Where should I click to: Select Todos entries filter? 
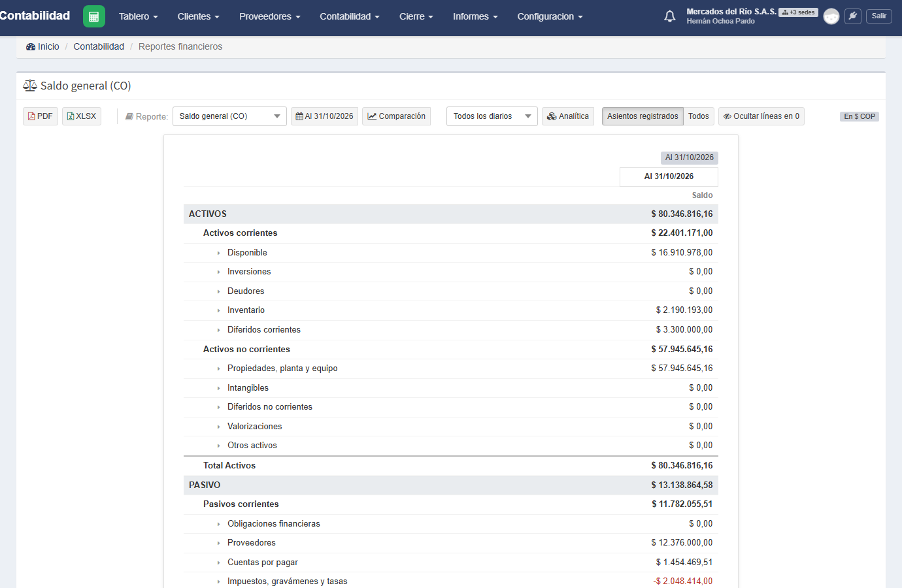pyautogui.click(x=699, y=116)
